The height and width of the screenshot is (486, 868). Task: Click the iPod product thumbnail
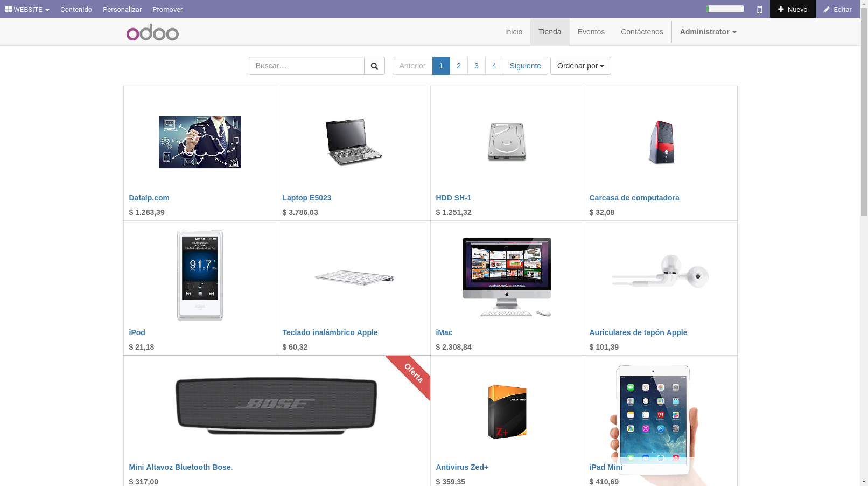tap(199, 275)
